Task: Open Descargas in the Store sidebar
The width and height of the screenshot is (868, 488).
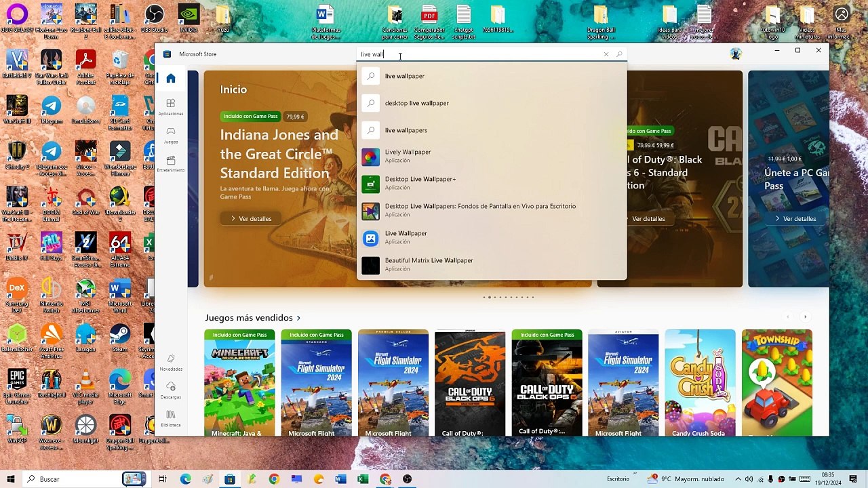Action: click(171, 390)
